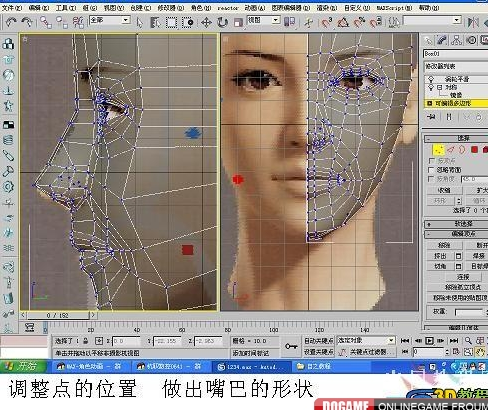Click the Play Animation button

point(430,341)
